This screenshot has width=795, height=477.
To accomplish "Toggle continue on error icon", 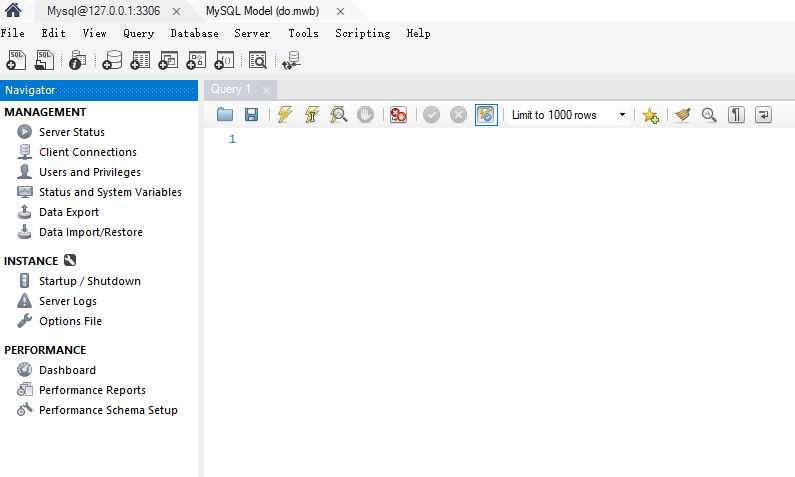I will click(x=398, y=115).
